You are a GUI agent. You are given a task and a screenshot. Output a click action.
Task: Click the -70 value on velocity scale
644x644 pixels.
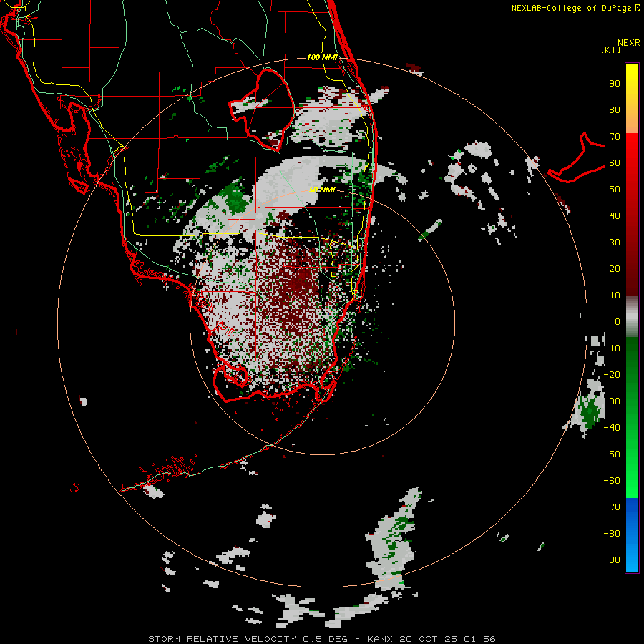coord(612,507)
